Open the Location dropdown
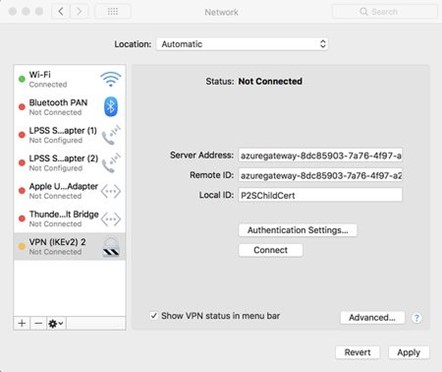The width and height of the screenshot is (442, 372). tap(242, 44)
